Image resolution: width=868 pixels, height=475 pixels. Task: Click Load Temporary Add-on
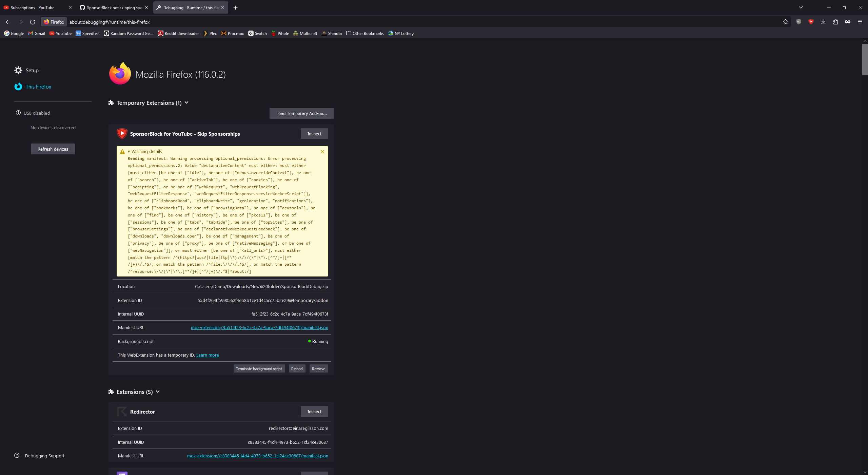click(301, 113)
